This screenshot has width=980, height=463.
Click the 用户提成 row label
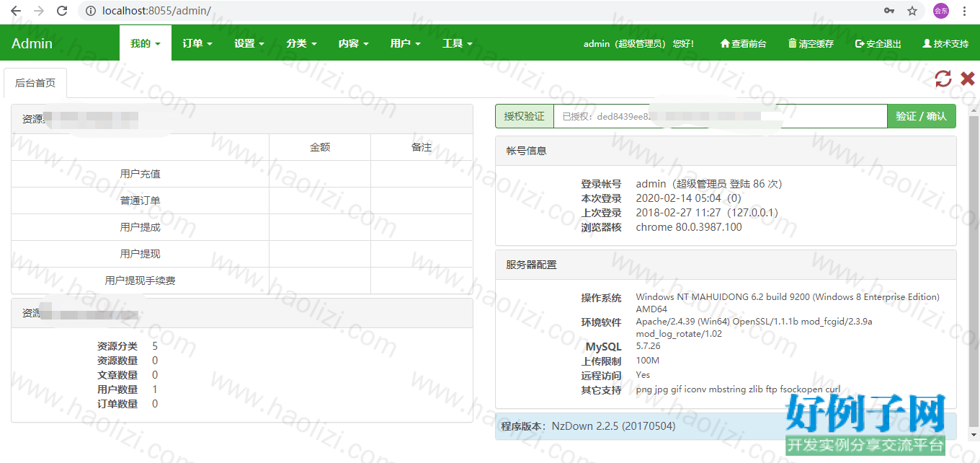click(x=140, y=227)
